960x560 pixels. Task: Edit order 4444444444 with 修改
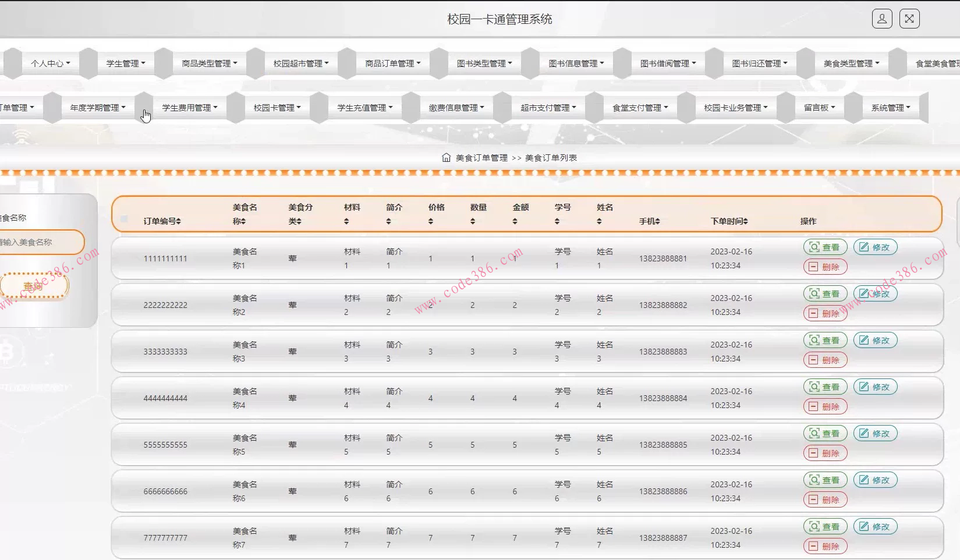pyautogui.click(x=875, y=387)
